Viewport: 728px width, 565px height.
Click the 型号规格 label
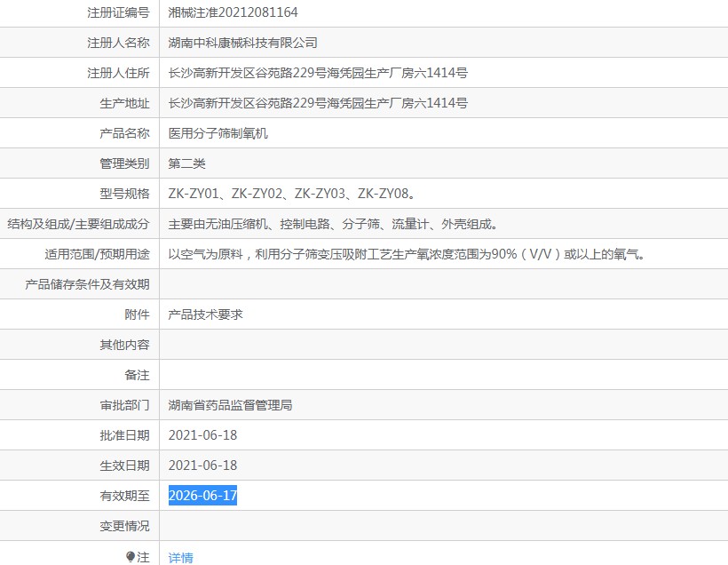(124, 194)
